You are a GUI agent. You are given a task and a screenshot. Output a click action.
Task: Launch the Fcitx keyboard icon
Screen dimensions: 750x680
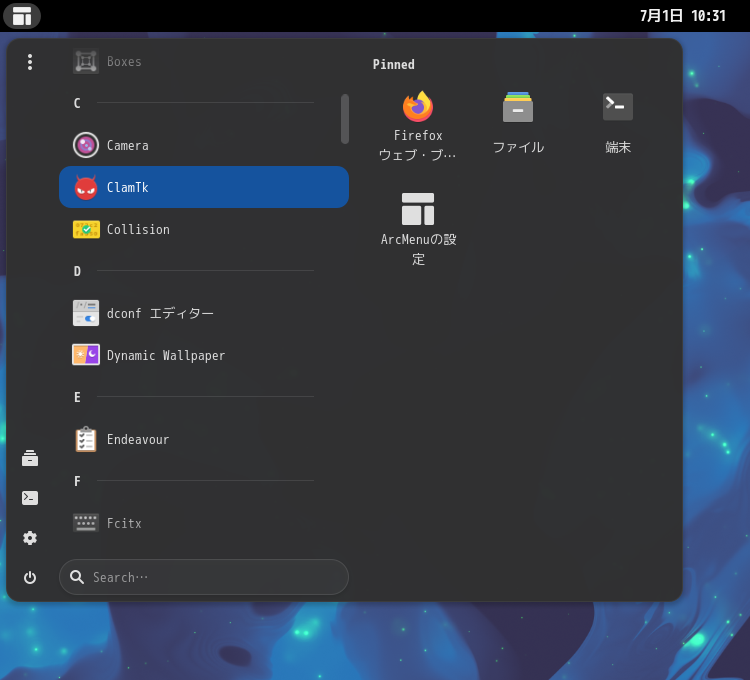pyautogui.click(x=86, y=523)
